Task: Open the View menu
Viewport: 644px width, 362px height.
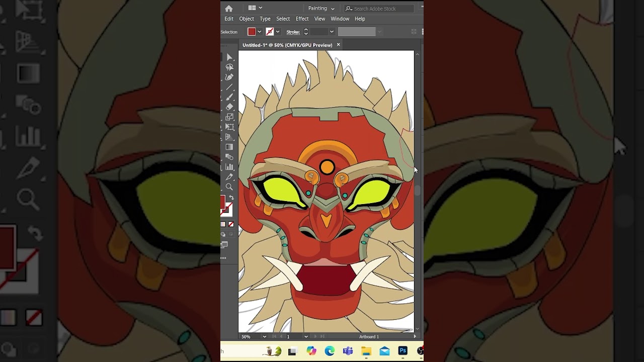Action: (319, 19)
